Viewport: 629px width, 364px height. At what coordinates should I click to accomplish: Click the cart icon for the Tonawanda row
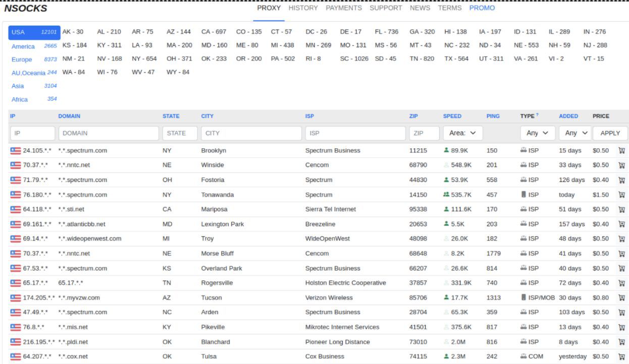(621, 195)
